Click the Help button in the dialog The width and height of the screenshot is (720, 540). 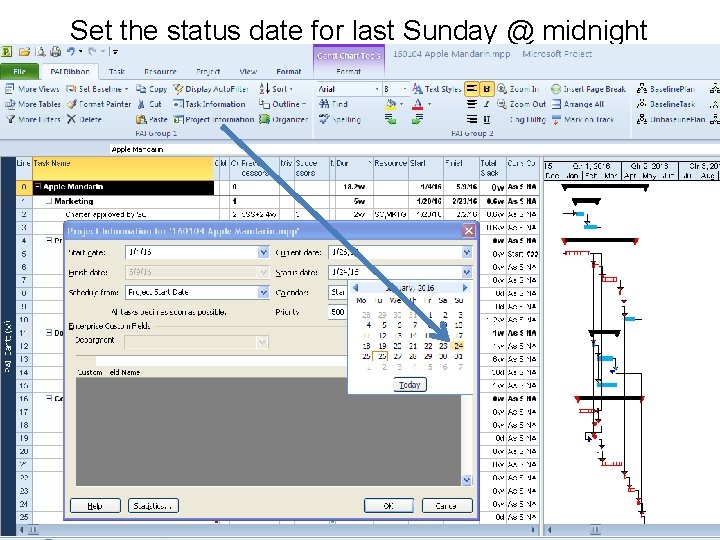(95, 506)
